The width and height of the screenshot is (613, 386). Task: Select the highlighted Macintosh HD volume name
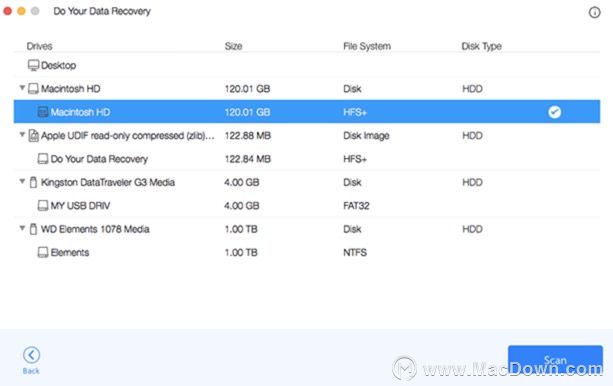click(x=80, y=112)
